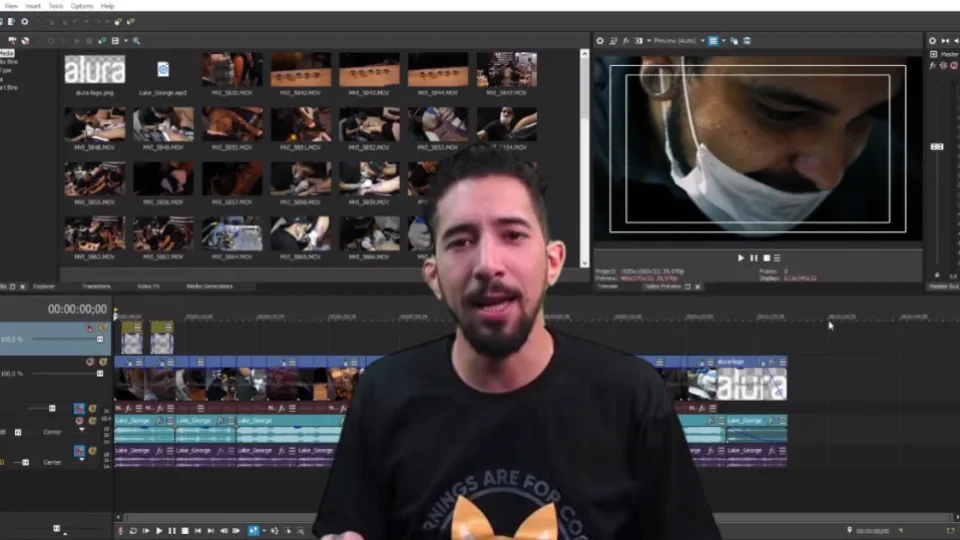This screenshot has width=960, height=540.
Task: Click the second video track level slider handle
Action: 100,373
